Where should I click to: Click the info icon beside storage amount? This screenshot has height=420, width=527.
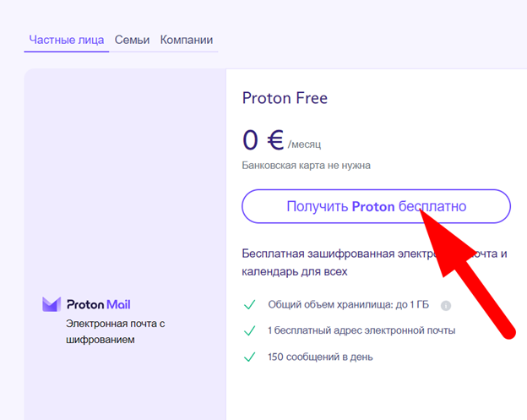pos(446,306)
